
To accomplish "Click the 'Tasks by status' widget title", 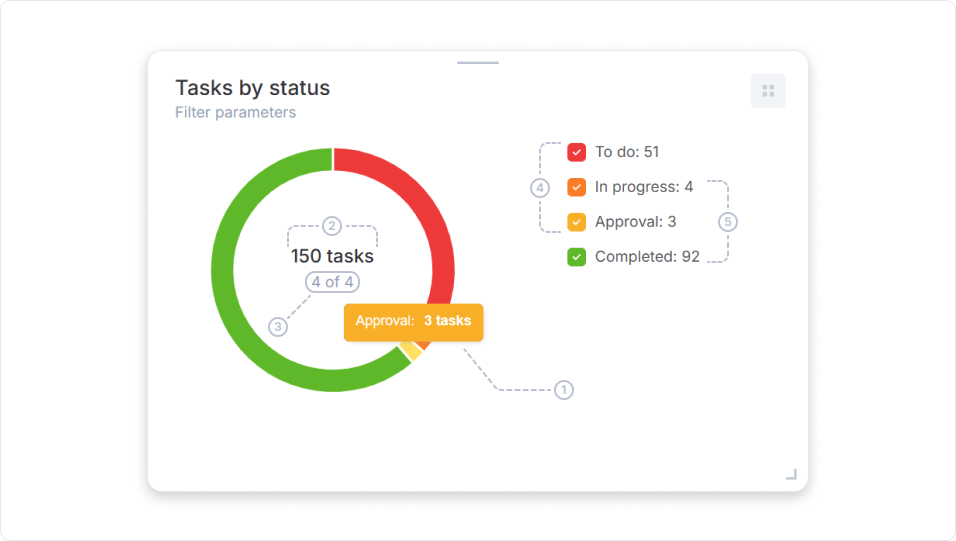I will tap(252, 88).
